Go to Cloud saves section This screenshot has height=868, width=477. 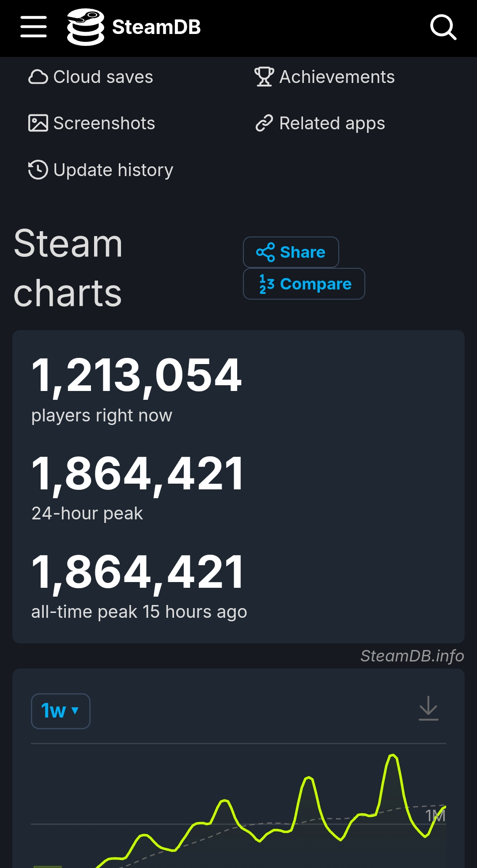pos(103,77)
